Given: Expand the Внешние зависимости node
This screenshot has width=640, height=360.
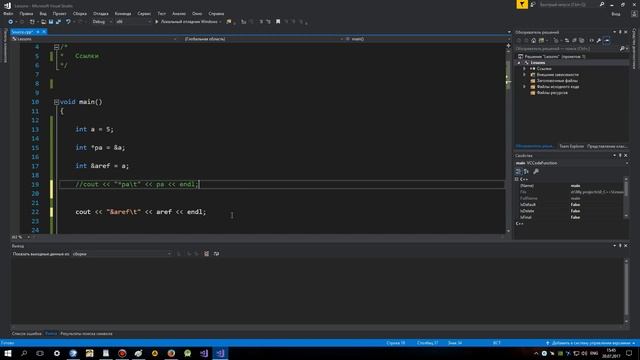Looking at the screenshot, I should pyautogui.click(x=524, y=75).
